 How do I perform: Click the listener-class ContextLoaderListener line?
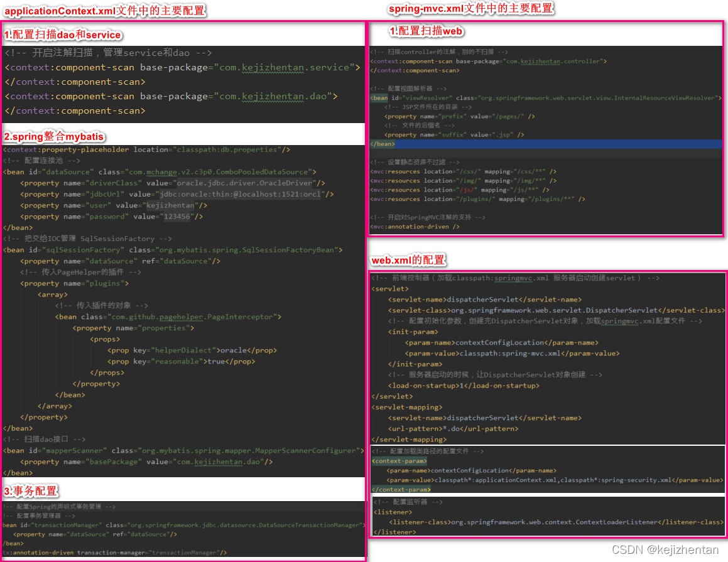(x=557, y=522)
